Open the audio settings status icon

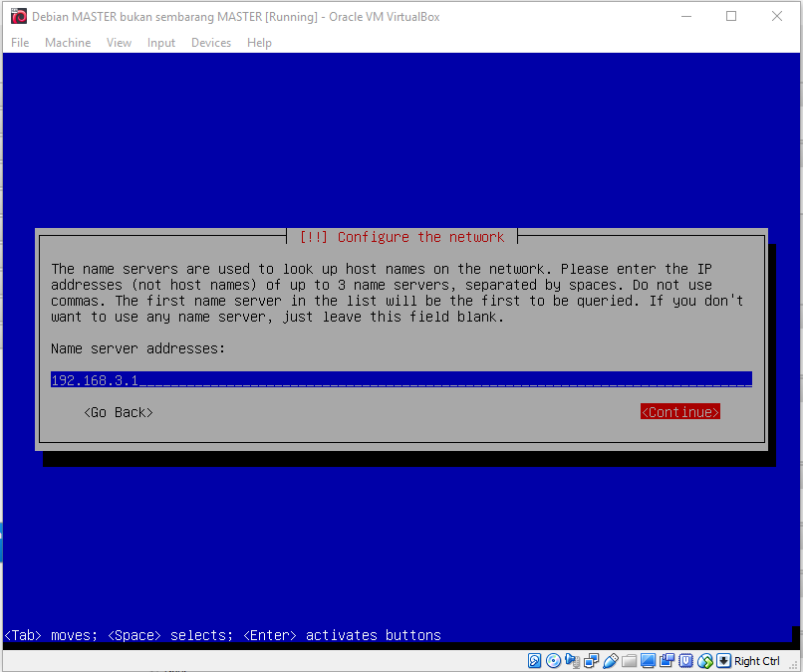pos(572,661)
